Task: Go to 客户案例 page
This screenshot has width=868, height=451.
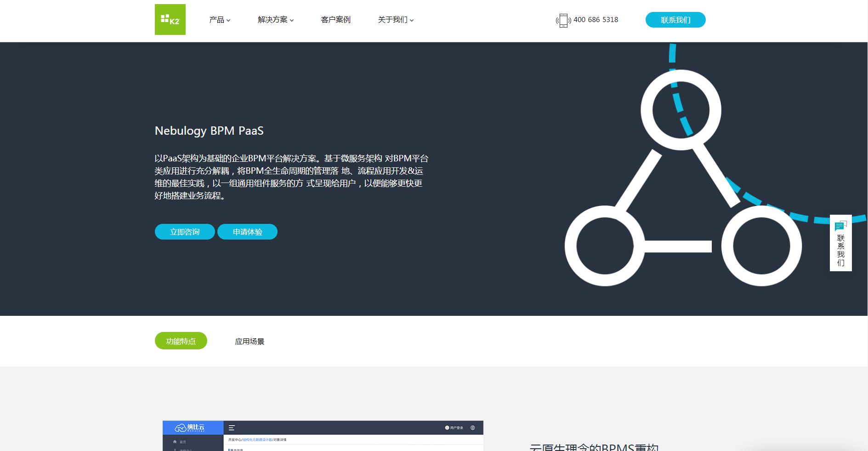Action: click(x=335, y=20)
